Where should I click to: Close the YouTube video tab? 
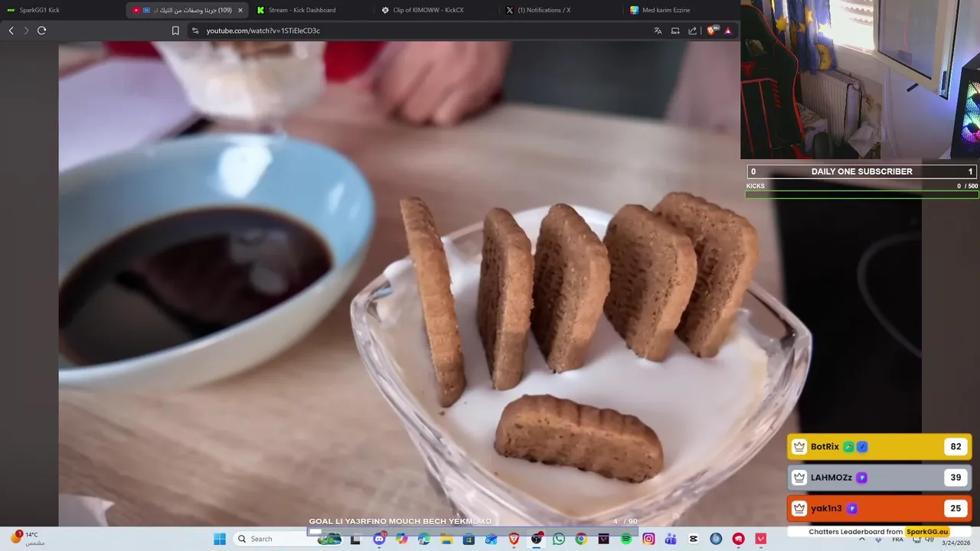(240, 10)
